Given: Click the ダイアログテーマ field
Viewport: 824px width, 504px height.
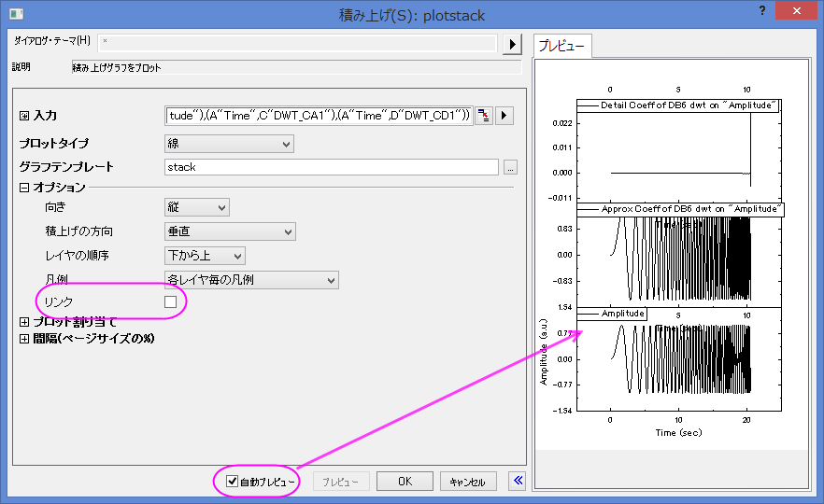Looking at the screenshot, I should 297,43.
